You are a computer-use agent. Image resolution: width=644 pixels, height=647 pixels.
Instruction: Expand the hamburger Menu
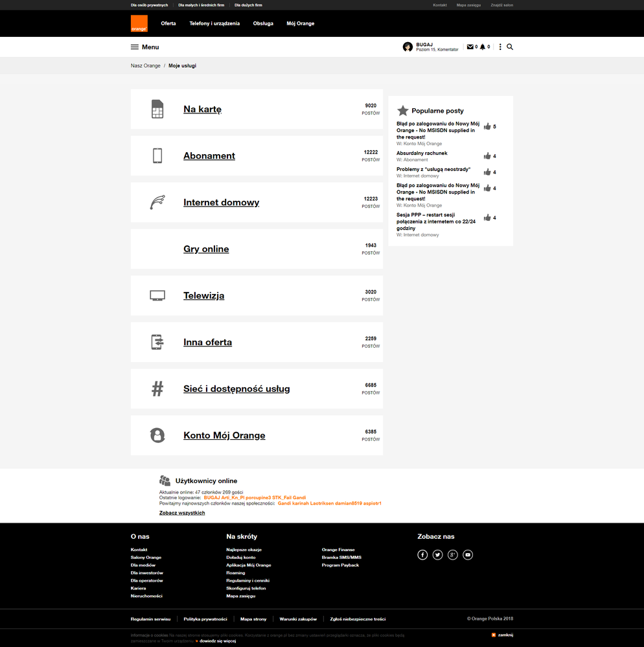tap(144, 47)
